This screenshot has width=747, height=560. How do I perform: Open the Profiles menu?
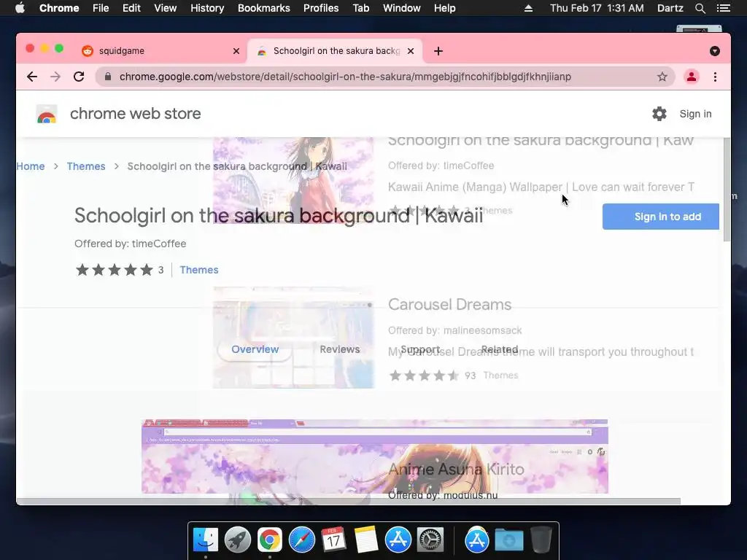[x=321, y=8]
